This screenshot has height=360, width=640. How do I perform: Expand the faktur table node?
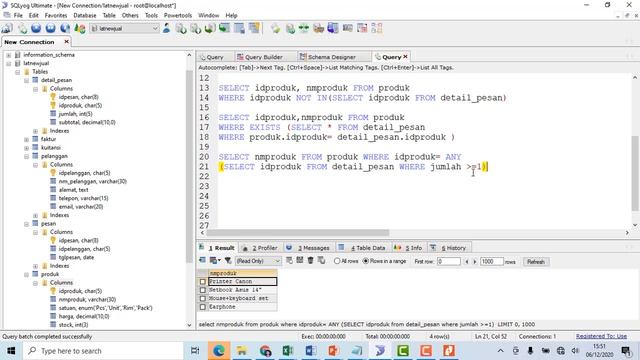27,139
